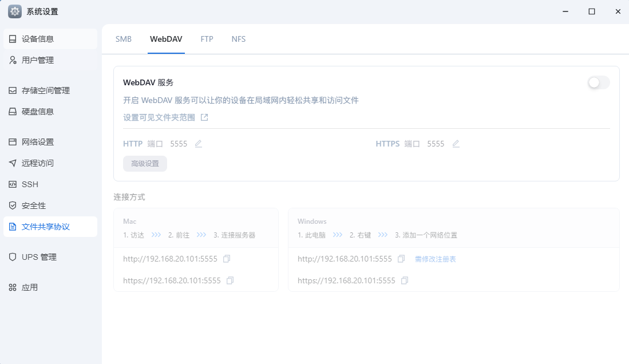Click the HTTPS port value 5555
The image size is (629, 364).
(436, 144)
